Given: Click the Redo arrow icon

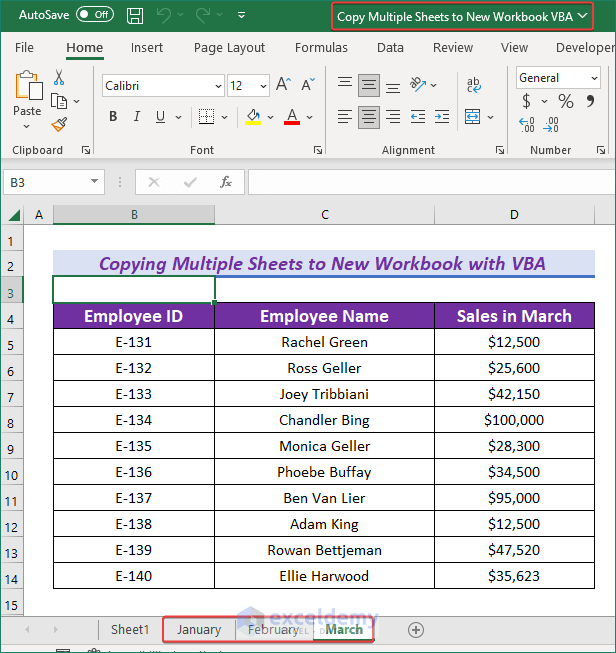Looking at the screenshot, I should click(203, 16).
